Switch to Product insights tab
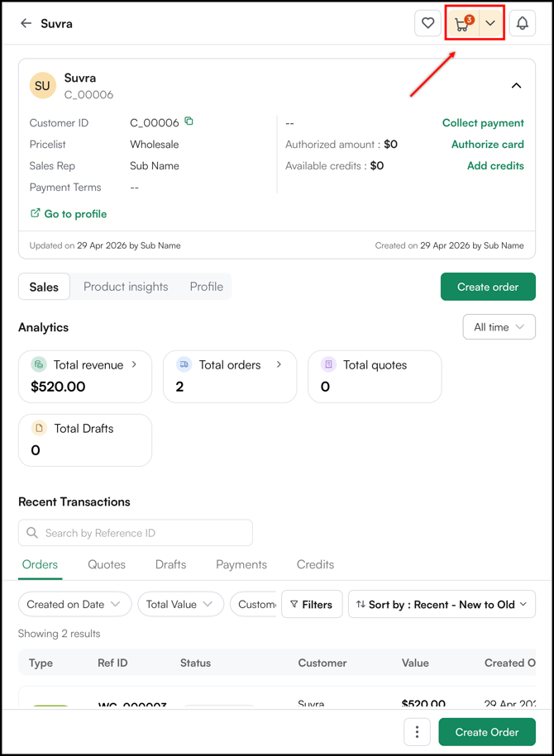The height and width of the screenshot is (756, 554). click(126, 287)
